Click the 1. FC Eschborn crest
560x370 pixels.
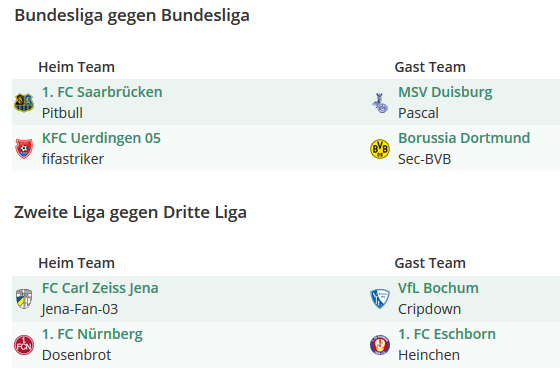pos(380,345)
